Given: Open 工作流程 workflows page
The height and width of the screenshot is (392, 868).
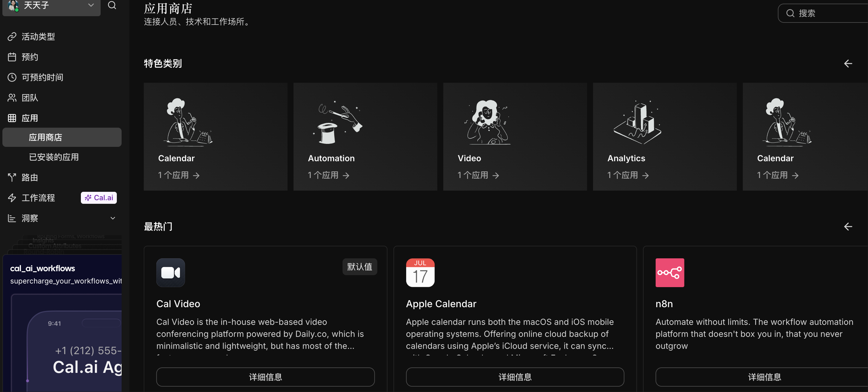Looking at the screenshot, I should coord(38,198).
